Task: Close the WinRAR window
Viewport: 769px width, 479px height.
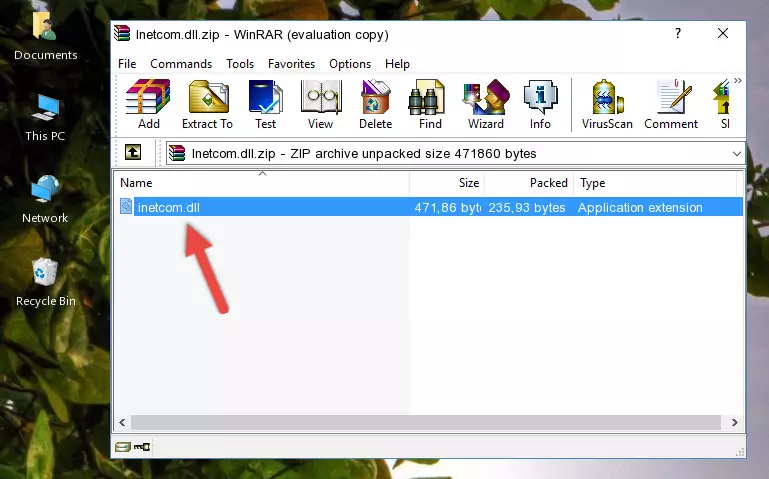Action: (x=722, y=34)
